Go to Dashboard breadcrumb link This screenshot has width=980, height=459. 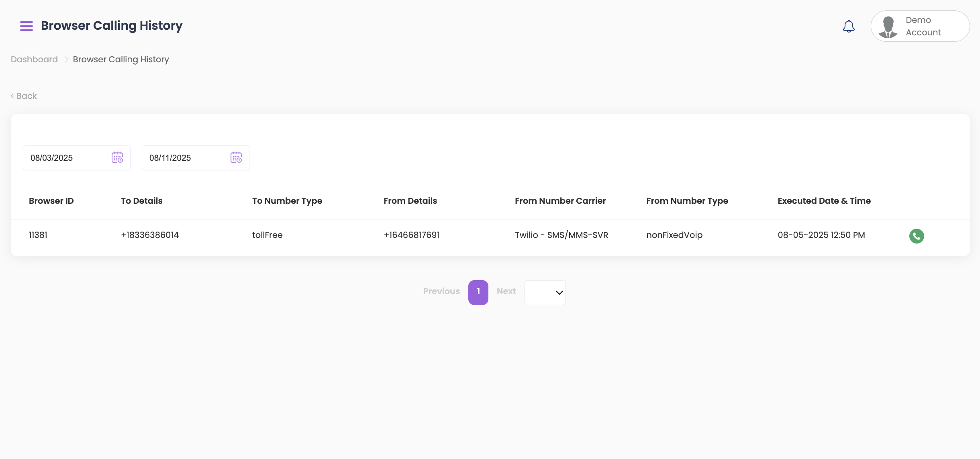point(34,59)
